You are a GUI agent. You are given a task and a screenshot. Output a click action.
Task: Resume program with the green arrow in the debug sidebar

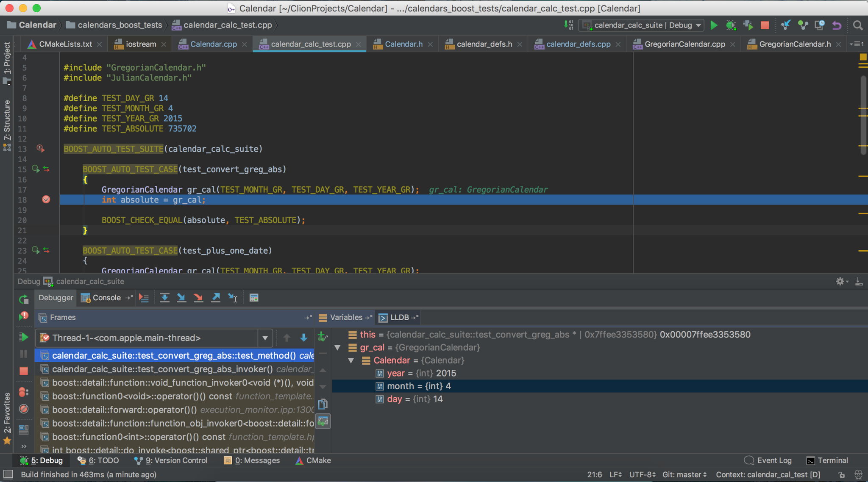pyautogui.click(x=24, y=337)
